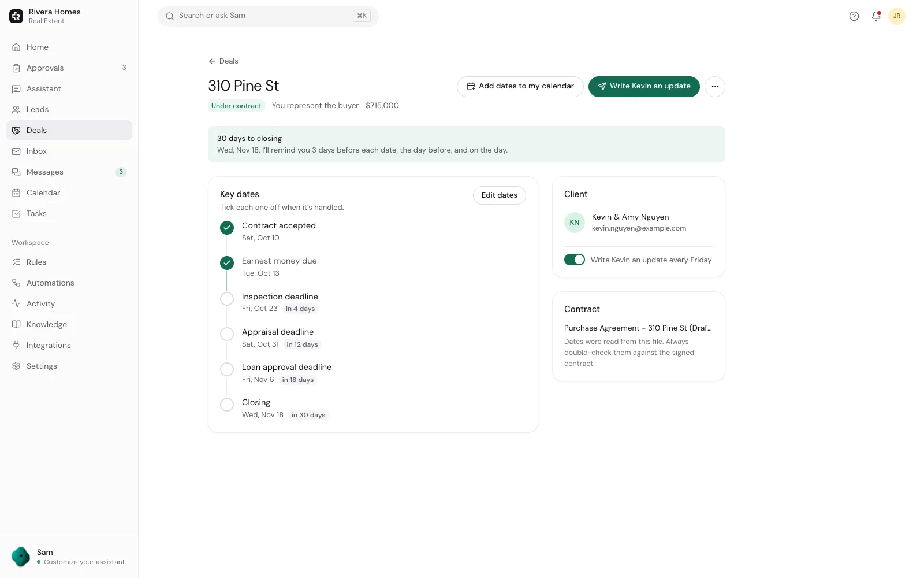The height and width of the screenshot is (578, 924).
Task: Click the ⌘K shortcut hint
Action: tap(362, 16)
